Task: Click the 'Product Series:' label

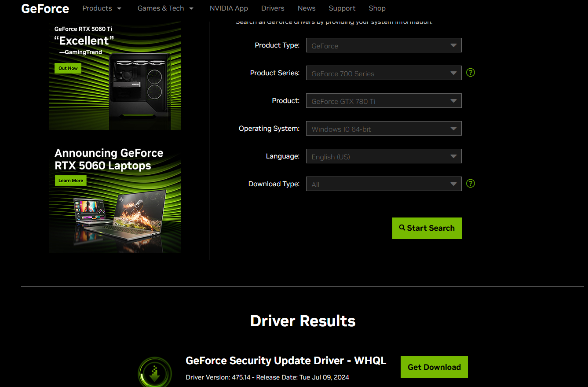Action: [275, 73]
